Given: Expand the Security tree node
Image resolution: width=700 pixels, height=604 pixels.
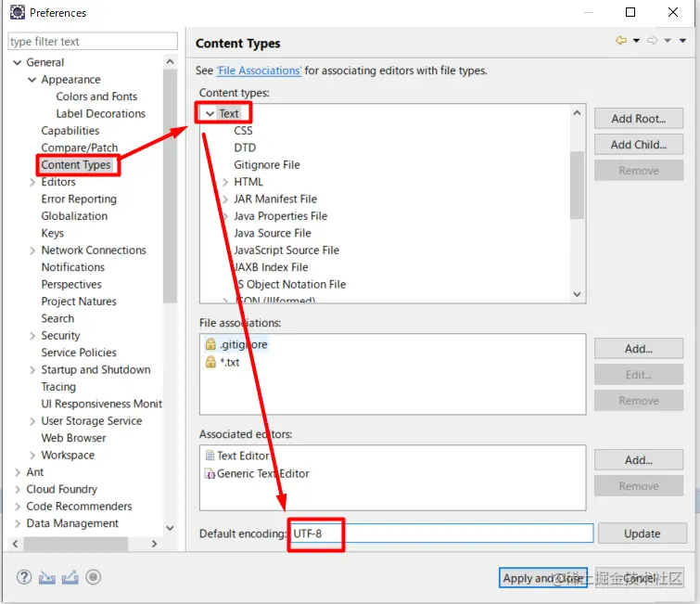Looking at the screenshot, I should click(32, 336).
